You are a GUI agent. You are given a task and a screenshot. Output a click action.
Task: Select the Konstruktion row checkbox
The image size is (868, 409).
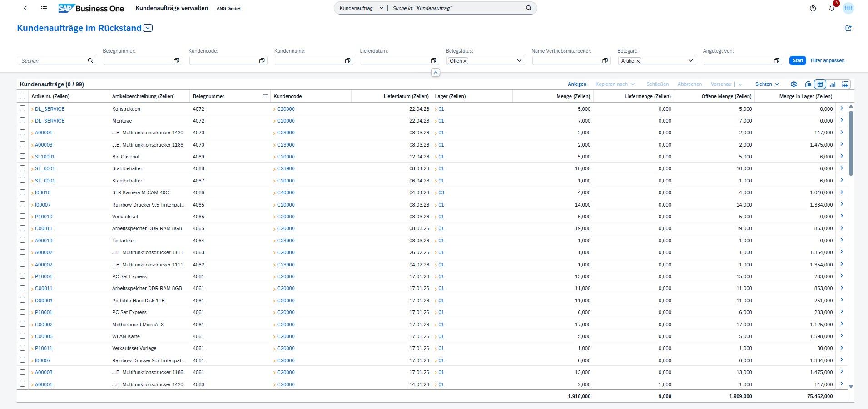pos(23,108)
